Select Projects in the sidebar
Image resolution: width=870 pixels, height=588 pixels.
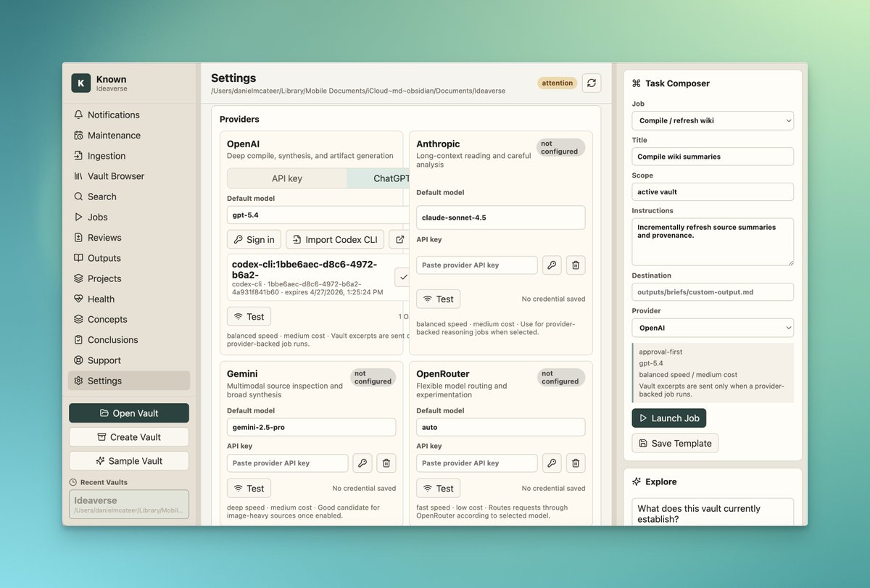[x=129, y=278]
